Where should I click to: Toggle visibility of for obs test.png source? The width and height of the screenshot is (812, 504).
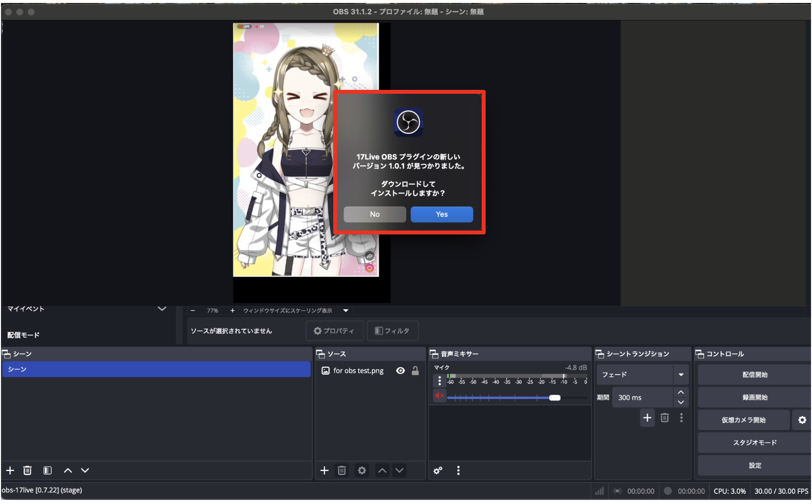(401, 371)
